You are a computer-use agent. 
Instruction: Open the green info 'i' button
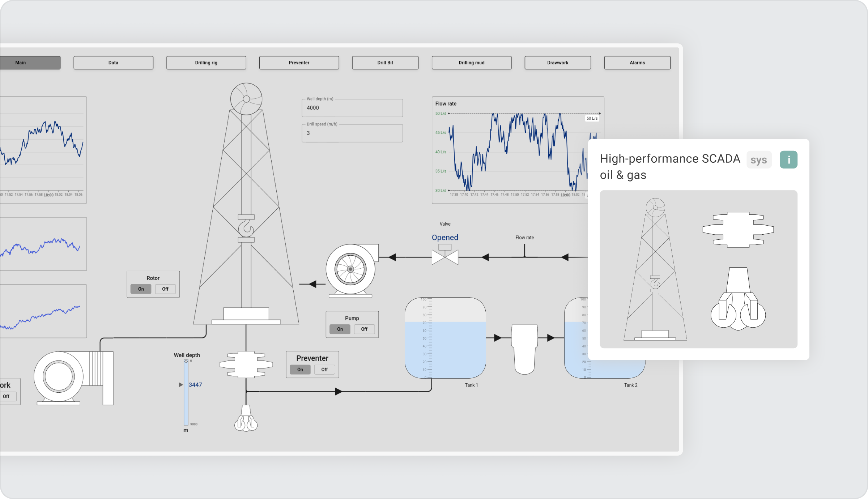[x=788, y=159]
